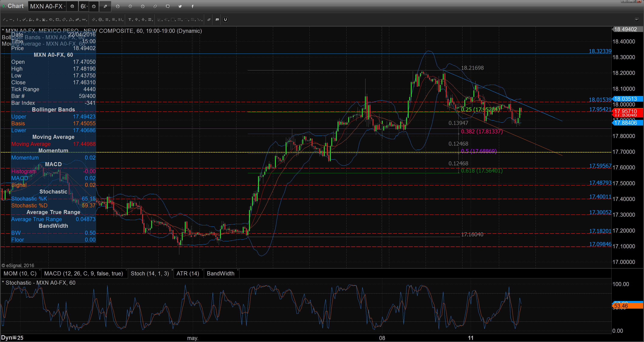644x342 pixels.
Task: Open text tool dropdown arrow
Action: click(x=132, y=21)
